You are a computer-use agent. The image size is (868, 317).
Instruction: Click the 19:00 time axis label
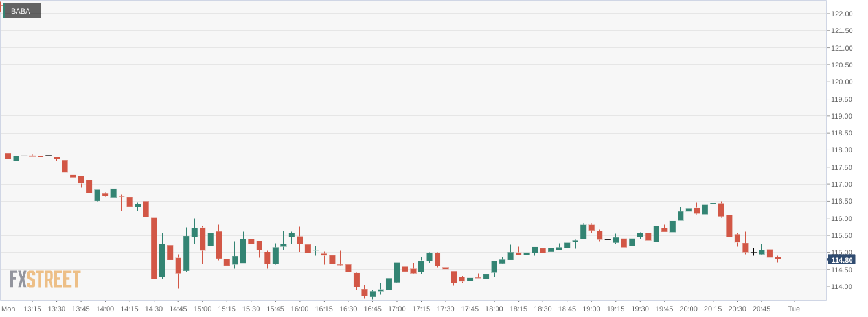(x=591, y=309)
